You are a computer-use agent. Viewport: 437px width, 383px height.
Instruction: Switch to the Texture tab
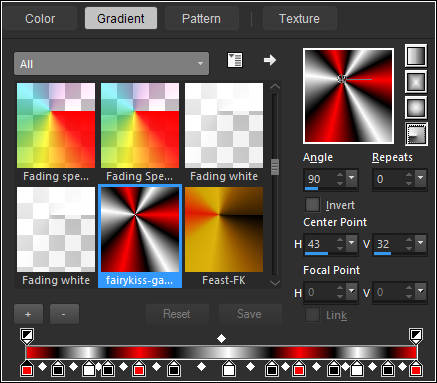[299, 19]
